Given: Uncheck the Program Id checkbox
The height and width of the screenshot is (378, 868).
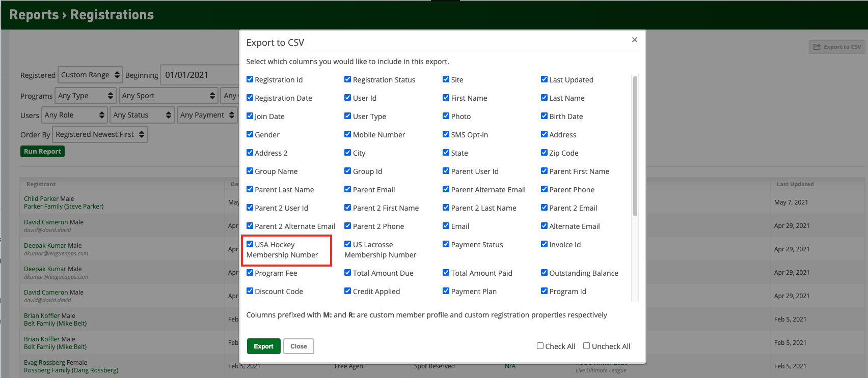Looking at the screenshot, I should tap(544, 291).
